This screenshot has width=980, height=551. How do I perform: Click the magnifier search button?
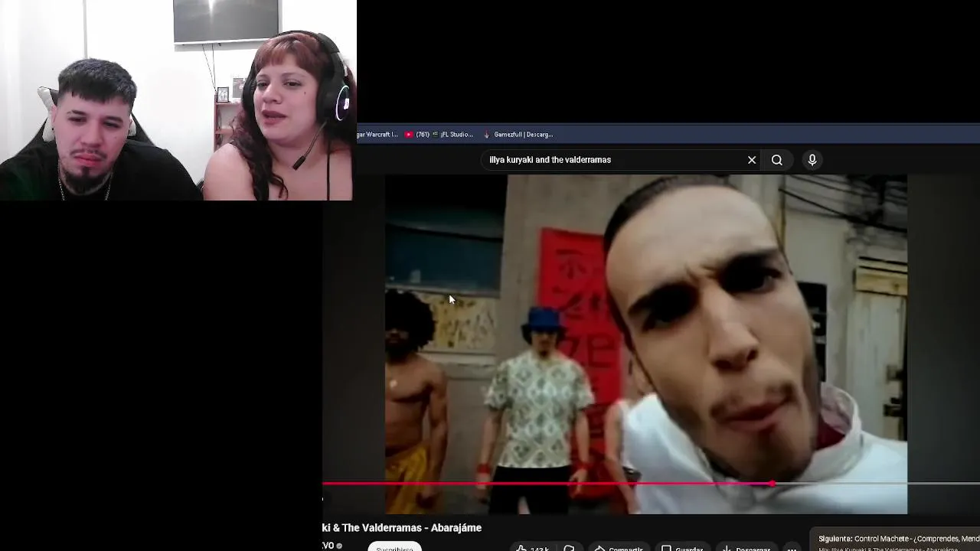coord(777,160)
